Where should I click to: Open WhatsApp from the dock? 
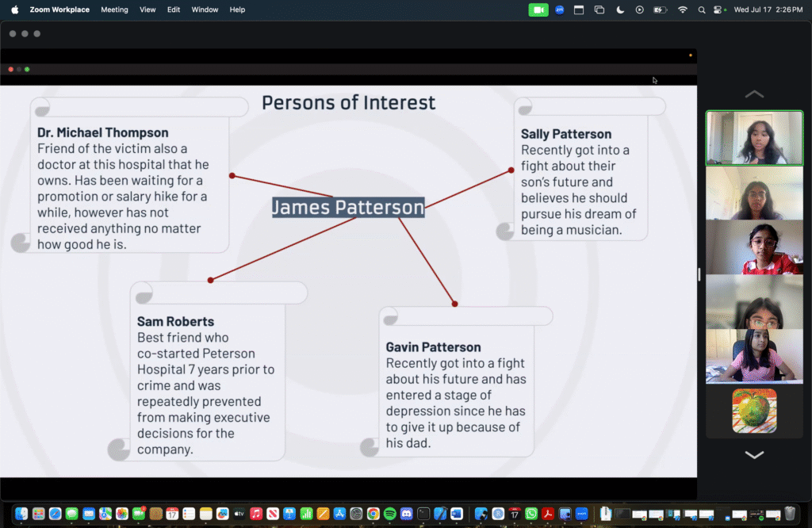[x=530, y=514]
